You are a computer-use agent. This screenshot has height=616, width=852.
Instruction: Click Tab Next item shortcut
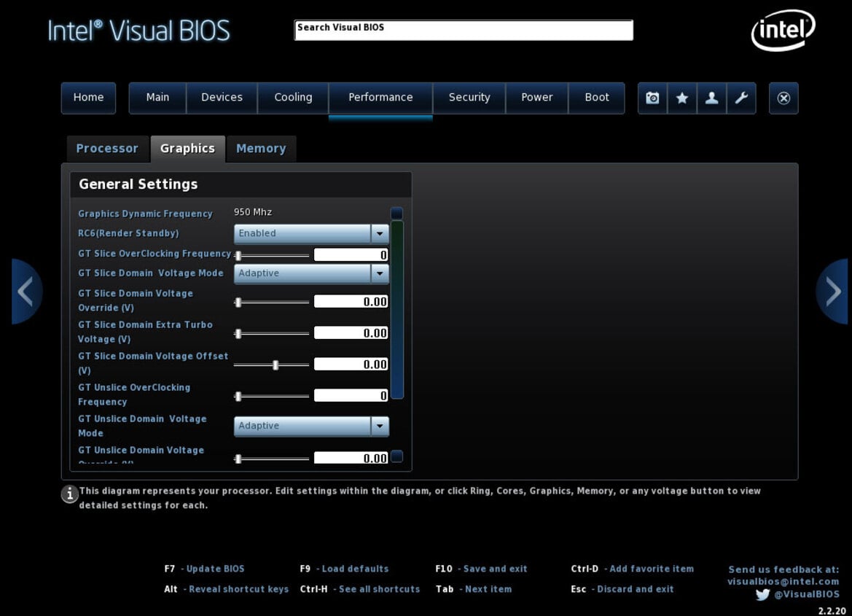click(474, 589)
